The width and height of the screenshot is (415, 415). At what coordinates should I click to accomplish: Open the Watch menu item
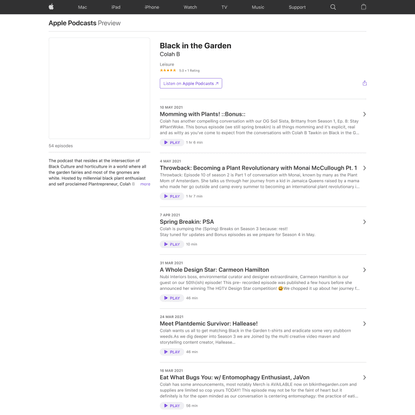click(190, 7)
